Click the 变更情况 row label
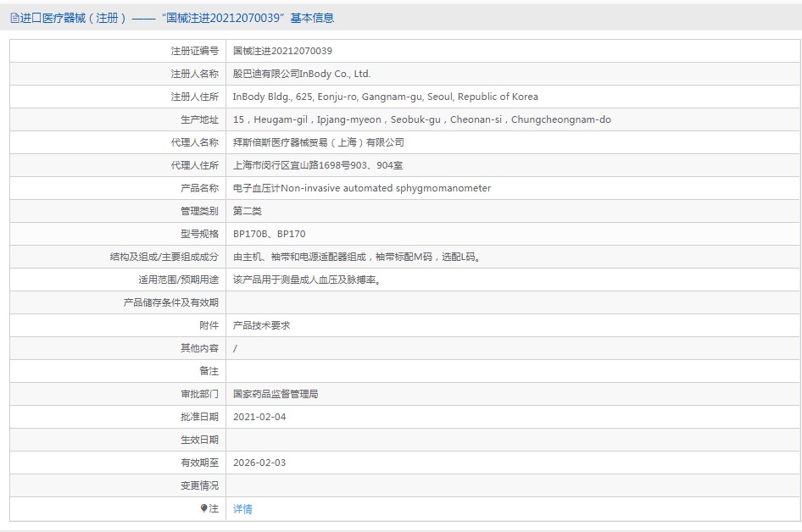Image resolution: width=802 pixels, height=532 pixels. 199,485
